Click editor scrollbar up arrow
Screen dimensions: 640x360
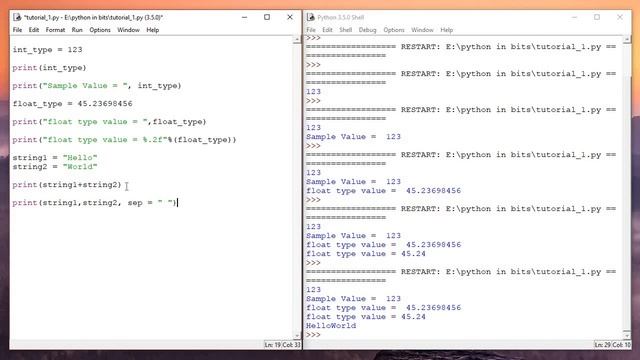[297, 40]
